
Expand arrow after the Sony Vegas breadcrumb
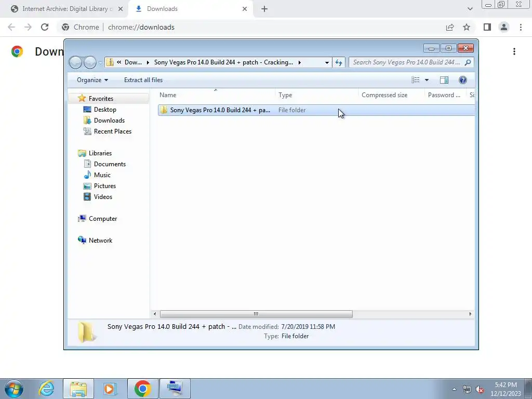[x=300, y=62]
